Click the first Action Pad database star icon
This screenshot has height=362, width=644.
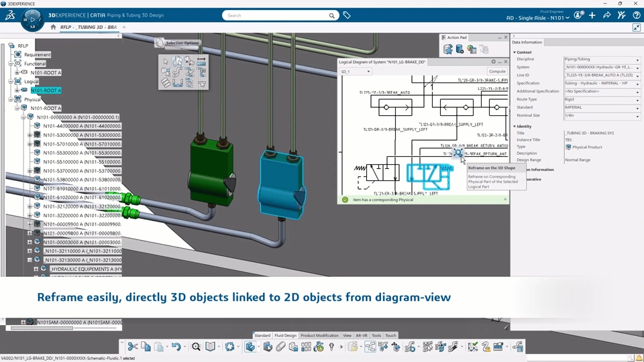(447, 49)
